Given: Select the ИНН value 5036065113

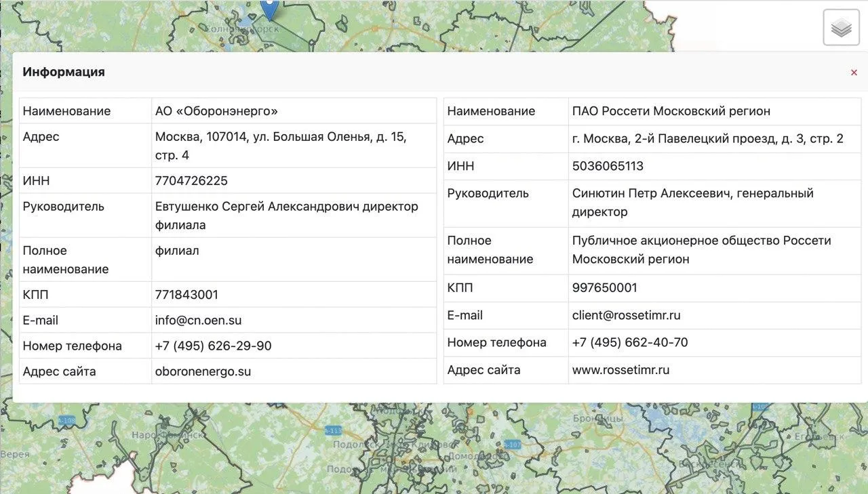Looking at the screenshot, I should 608,166.
